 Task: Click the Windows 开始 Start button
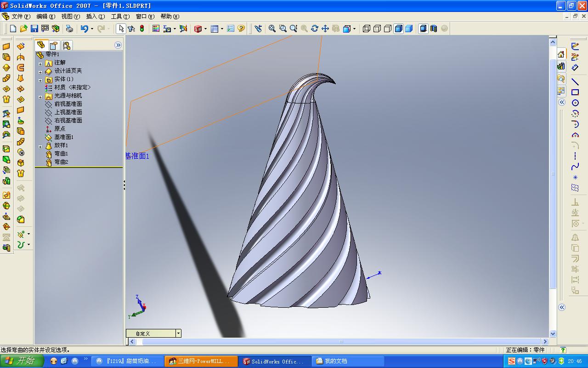22,361
